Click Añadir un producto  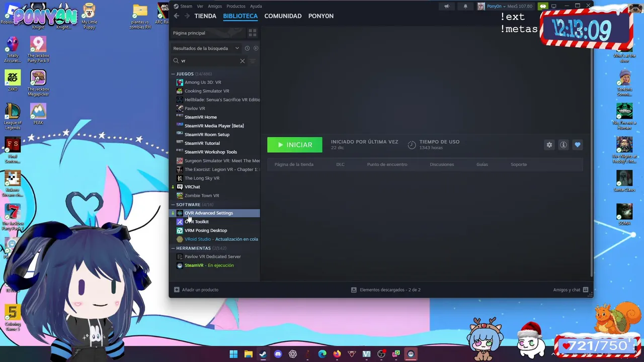[x=196, y=290]
